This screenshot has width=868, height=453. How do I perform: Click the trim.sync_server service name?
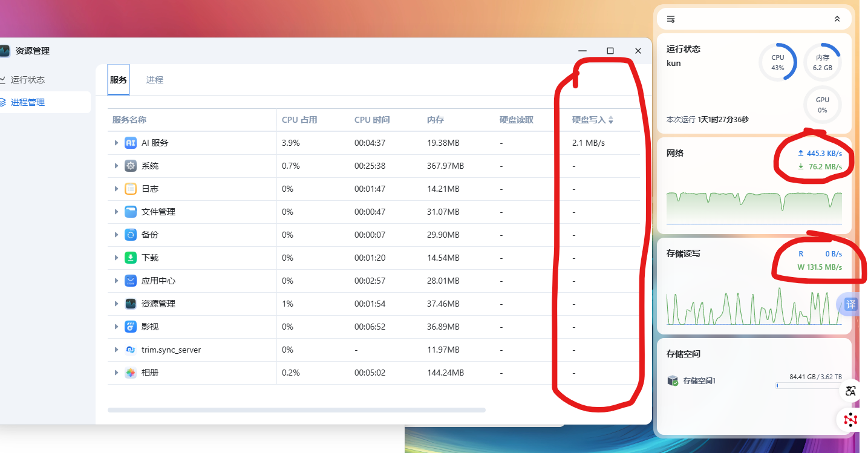[171, 350]
